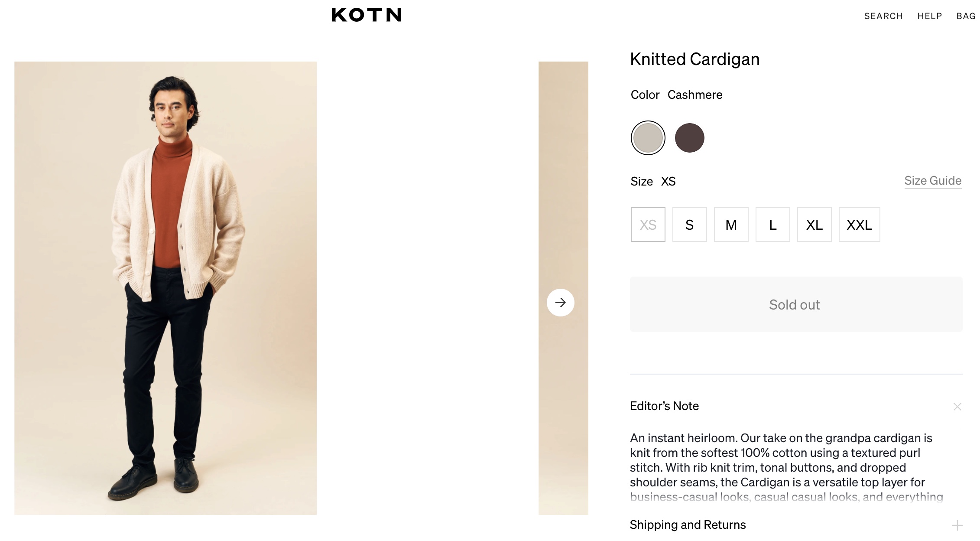Click the main cardigan product photo
Viewport: 980px width, 541px height.
[165, 288]
